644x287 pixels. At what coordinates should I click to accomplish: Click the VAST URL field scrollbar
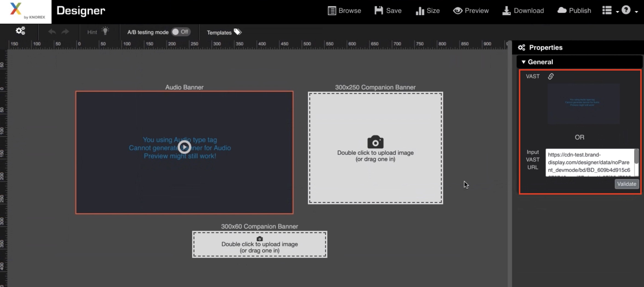point(636,157)
